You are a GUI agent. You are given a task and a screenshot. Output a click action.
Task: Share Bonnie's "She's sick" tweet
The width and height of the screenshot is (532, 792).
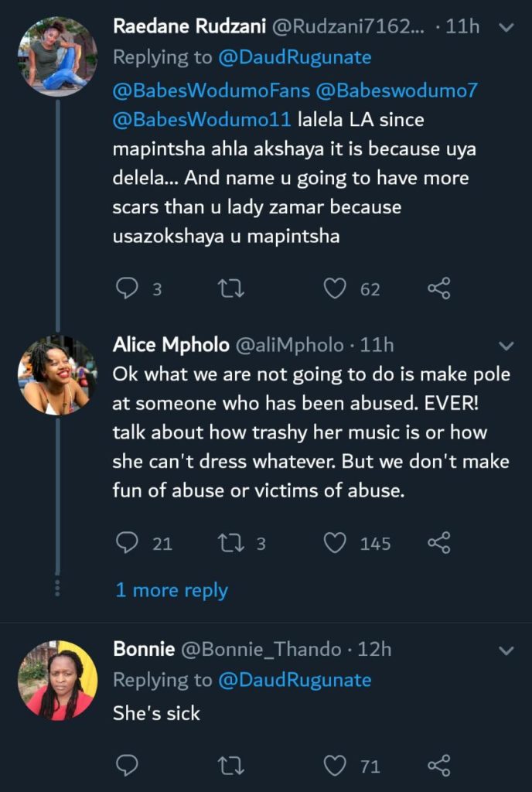click(x=438, y=766)
